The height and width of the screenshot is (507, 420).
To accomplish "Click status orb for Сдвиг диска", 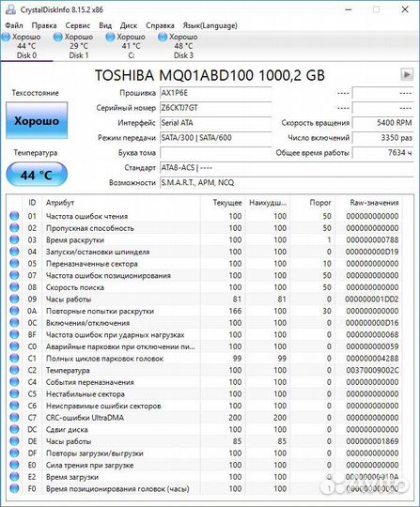I will click(14, 429).
